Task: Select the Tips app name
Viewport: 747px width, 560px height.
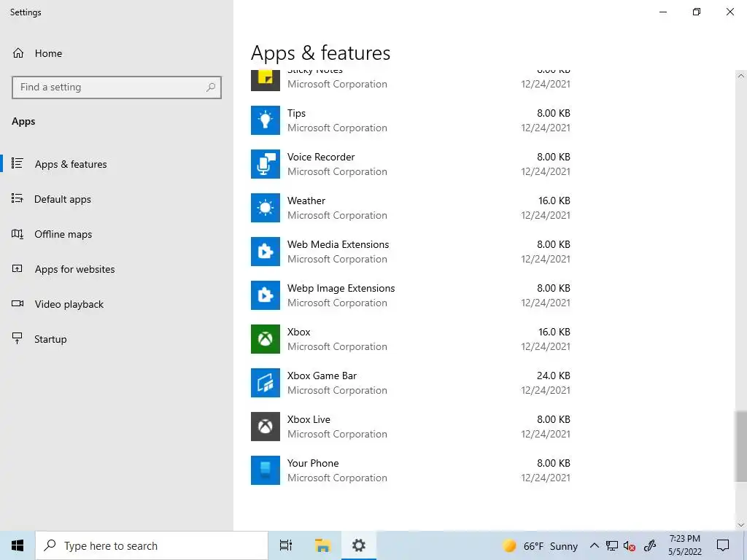Action: 296,113
